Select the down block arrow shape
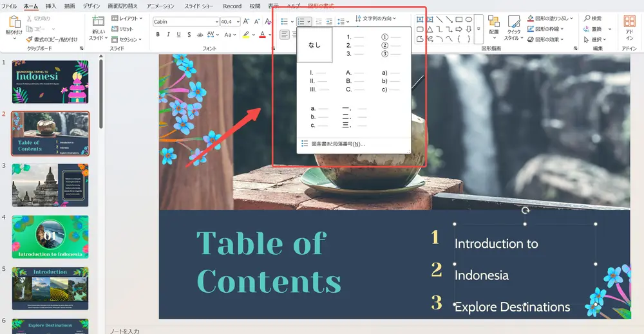 [x=469, y=29]
